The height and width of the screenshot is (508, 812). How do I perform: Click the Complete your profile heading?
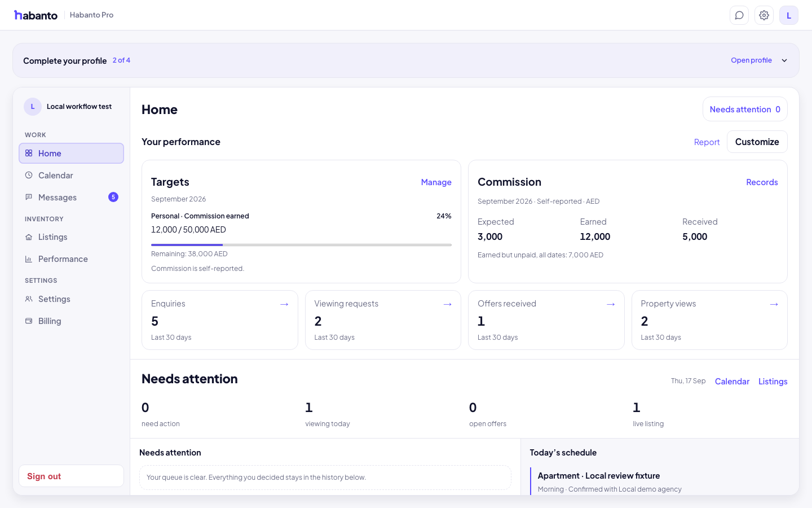65,61
